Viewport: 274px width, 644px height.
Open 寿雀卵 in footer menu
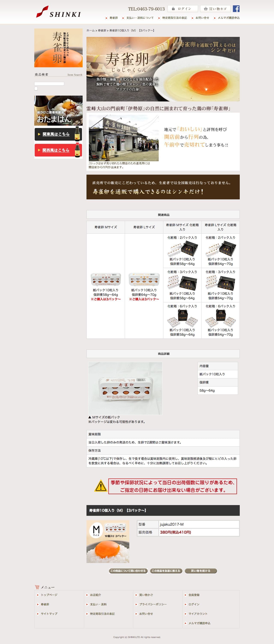(45, 604)
